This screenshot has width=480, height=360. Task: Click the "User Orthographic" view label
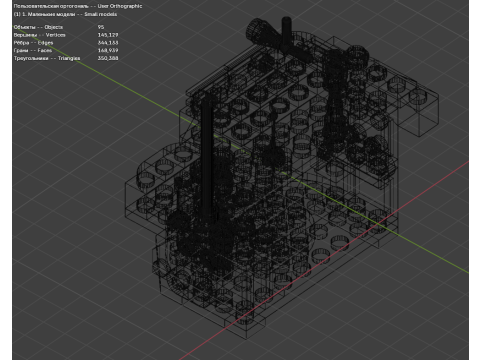click(120, 6)
